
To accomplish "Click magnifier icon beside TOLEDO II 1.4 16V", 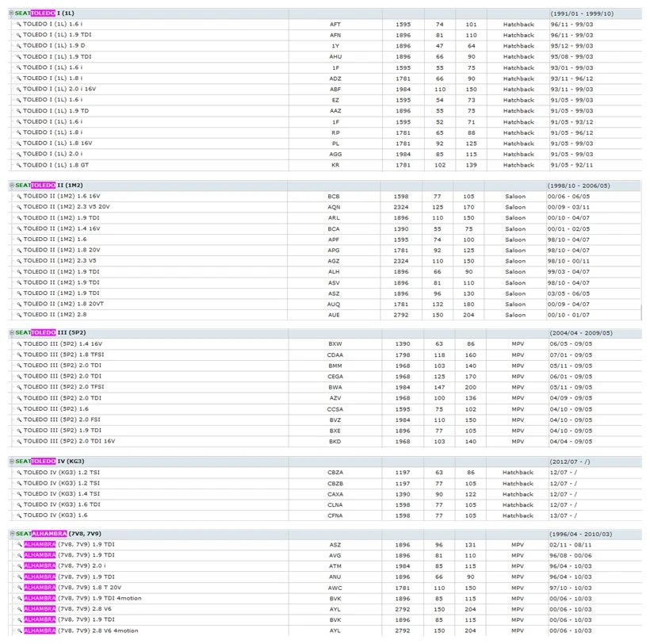I will coord(19,229).
